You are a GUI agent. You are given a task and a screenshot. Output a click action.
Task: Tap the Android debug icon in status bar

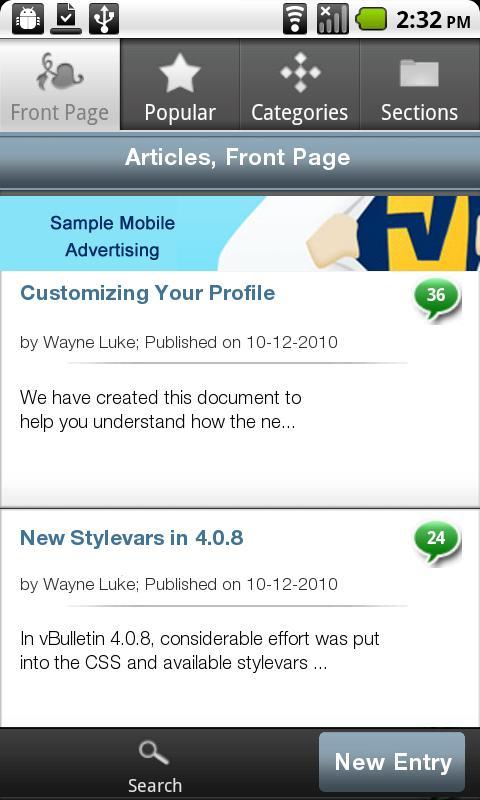[x=28, y=19]
